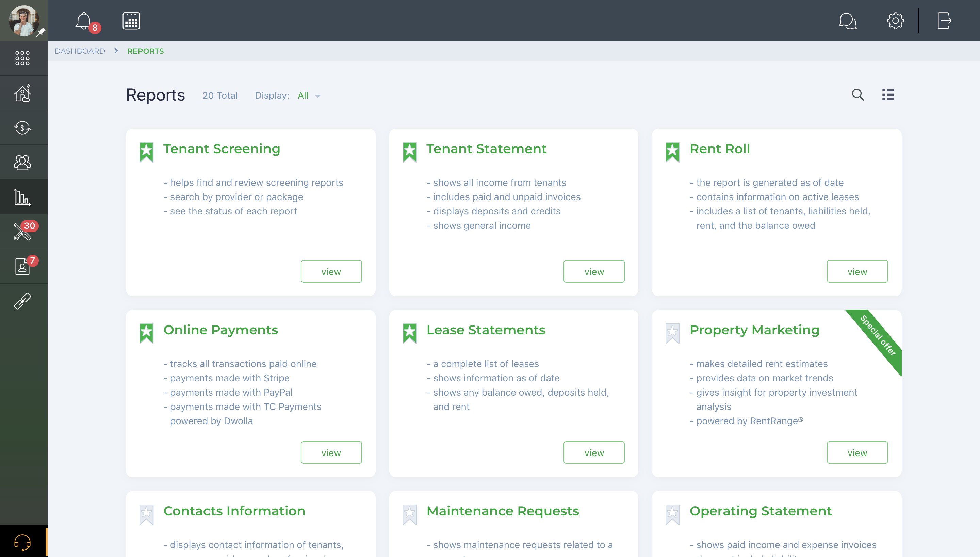Click the Special offer ribbon
This screenshot has width=980, height=557.
tap(878, 335)
